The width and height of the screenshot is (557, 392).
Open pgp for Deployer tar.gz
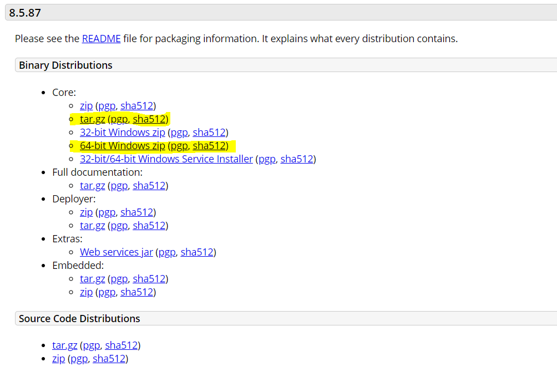pos(119,226)
